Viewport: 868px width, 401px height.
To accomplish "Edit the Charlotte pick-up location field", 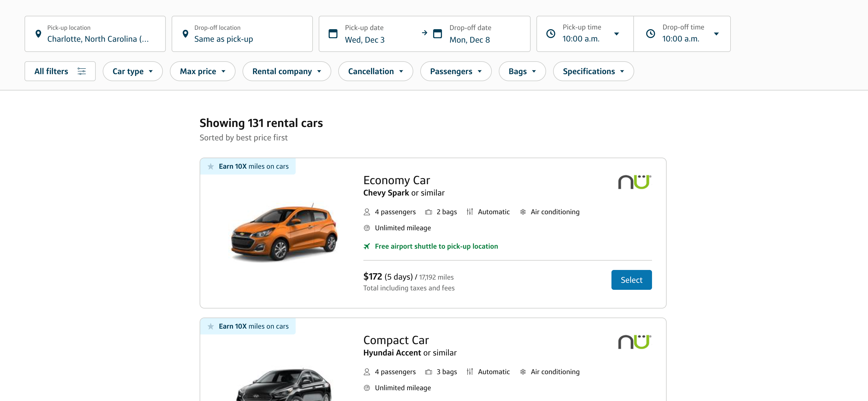I will tap(98, 39).
